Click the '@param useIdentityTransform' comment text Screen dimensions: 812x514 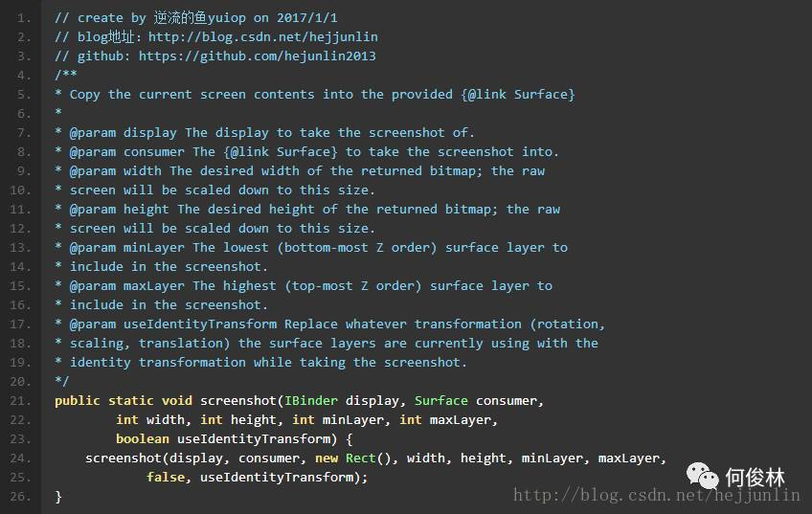(x=173, y=324)
